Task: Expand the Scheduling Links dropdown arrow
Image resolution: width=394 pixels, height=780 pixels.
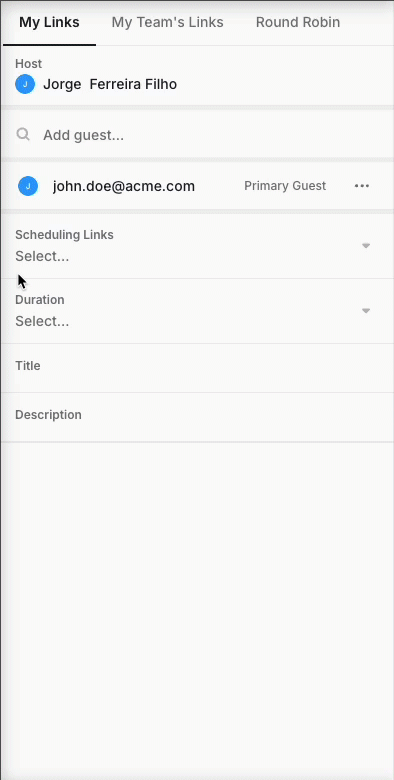Action: 366,246
